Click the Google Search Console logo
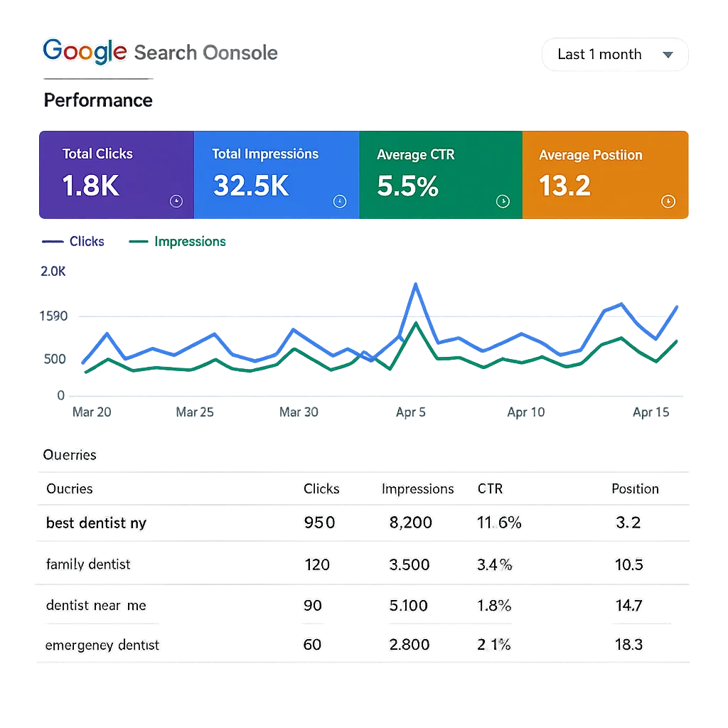 point(159,52)
